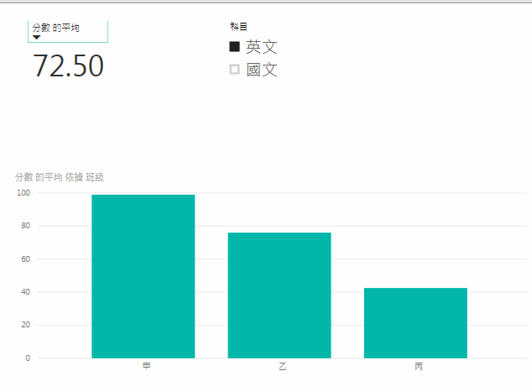Viewport: 532px width, 392px height.
Task: Click the 100 y-axis label
Action: point(23,193)
